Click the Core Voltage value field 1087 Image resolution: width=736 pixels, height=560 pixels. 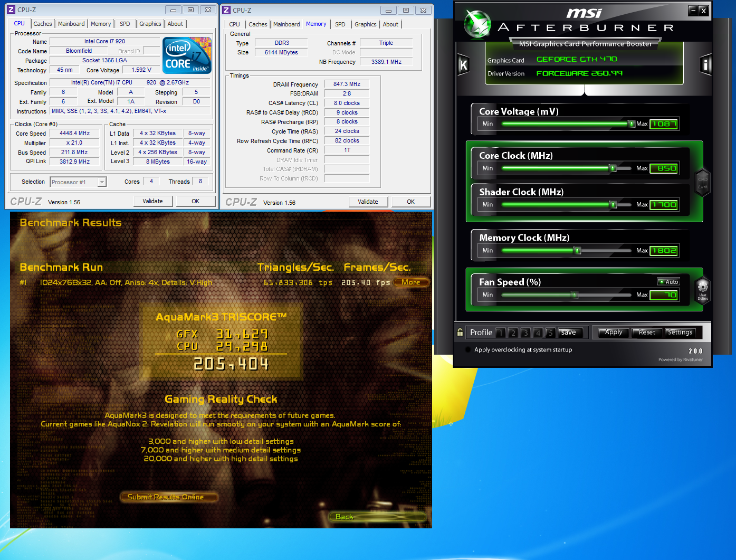(x=664, y=124)
